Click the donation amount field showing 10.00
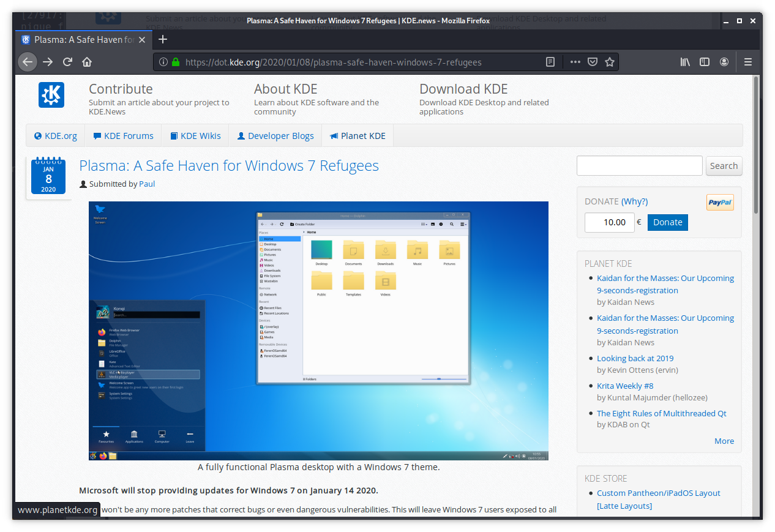Image resolution: width=775 pixels, height=532 pixels. click(x=610, y=222)
